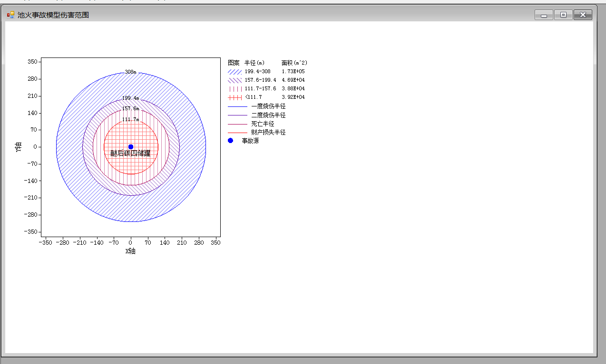The height and width of the screenshot is (364, 606).
Task: Click the window app icon in title bar
Action: (x=10, y=15)
